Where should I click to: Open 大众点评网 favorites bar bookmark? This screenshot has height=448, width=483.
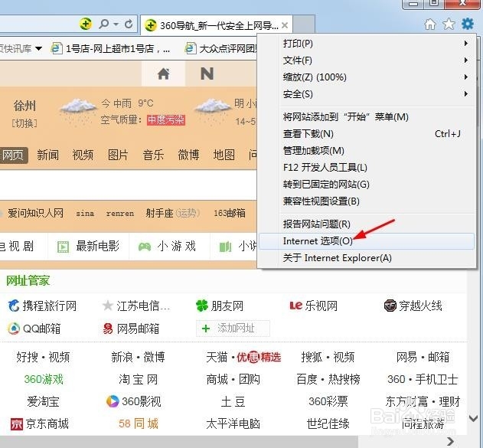pos(220,48)
